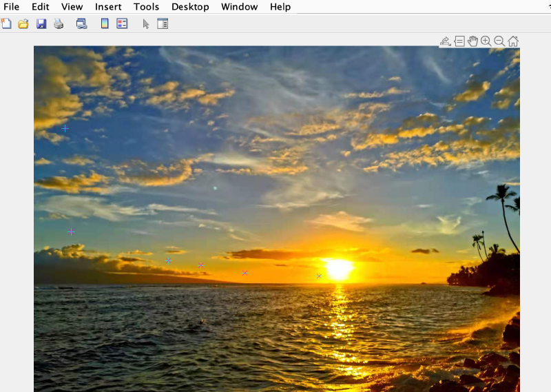The width and height of the screenshot is (551, 392).
Task: Open the Insert menu
Action: coord(108,7)
